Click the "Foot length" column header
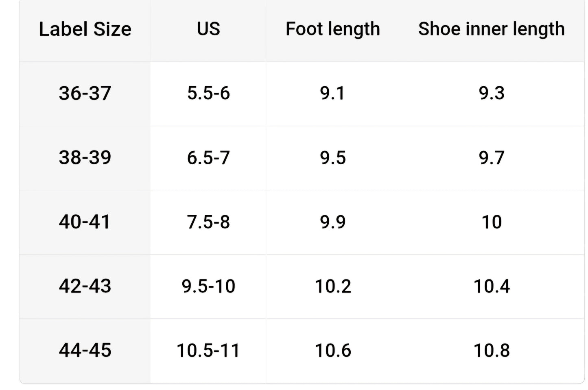This screenshot has width=588, height=390. click(333, 29)
